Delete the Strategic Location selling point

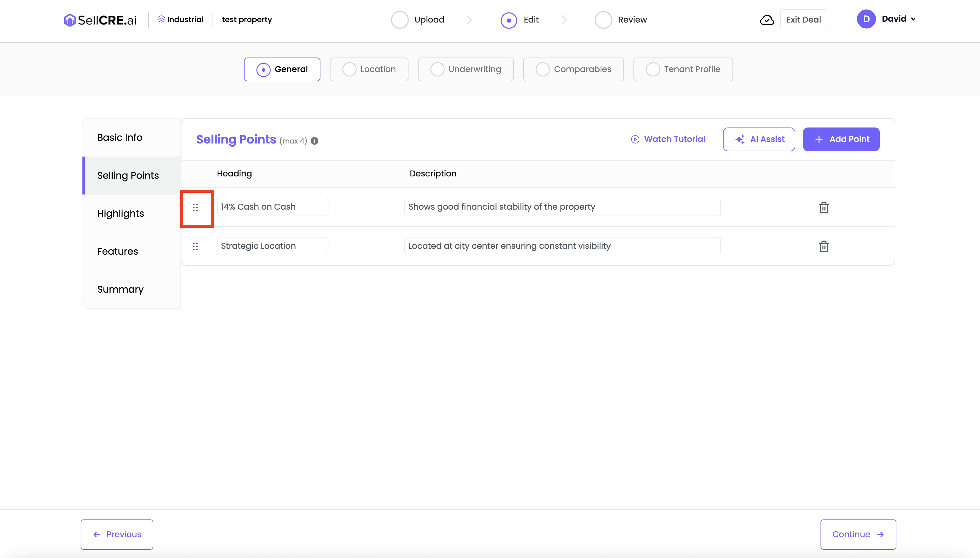824,246
